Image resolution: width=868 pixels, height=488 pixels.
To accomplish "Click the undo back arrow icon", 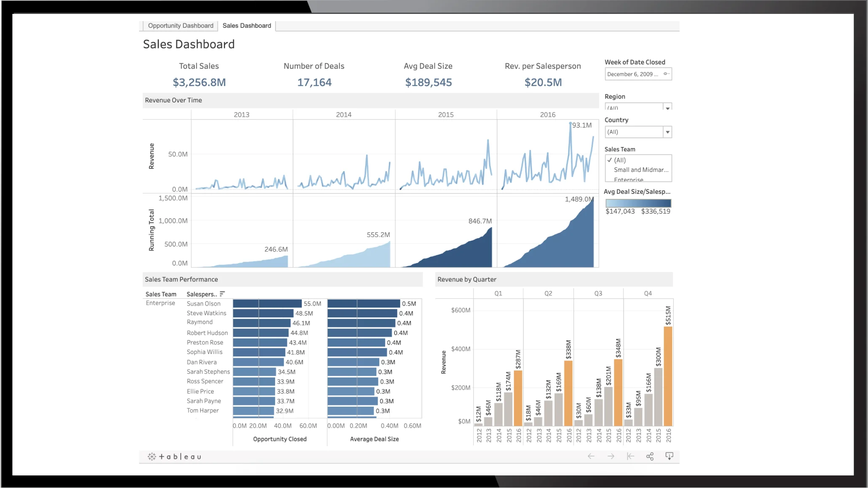I will 591,456.
